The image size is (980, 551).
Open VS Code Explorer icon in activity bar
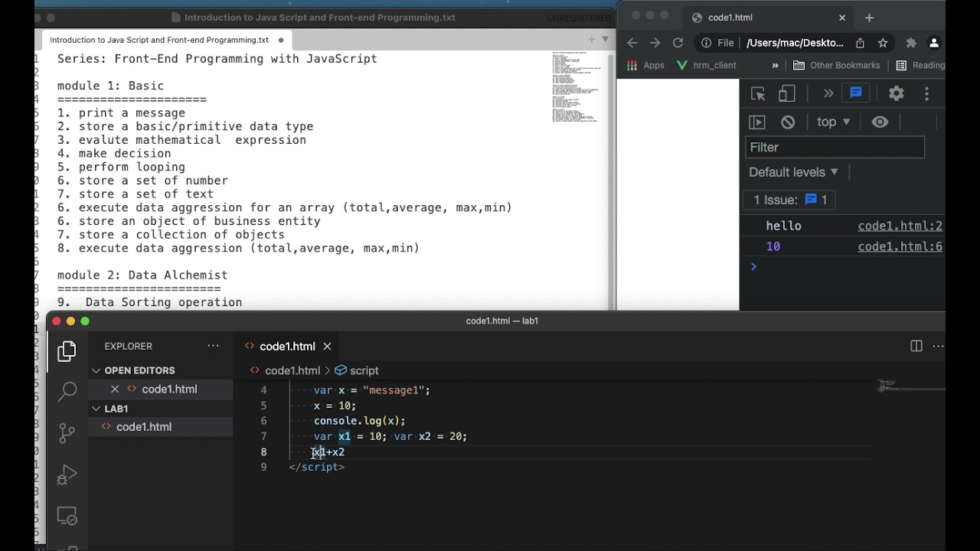click(67, 351)
